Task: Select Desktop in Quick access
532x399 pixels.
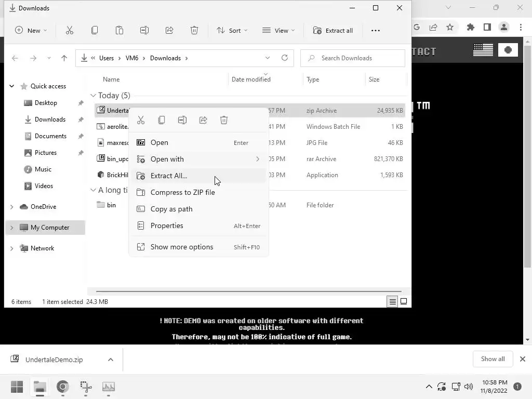Action: pyautogui.click(x=46, y=103)
